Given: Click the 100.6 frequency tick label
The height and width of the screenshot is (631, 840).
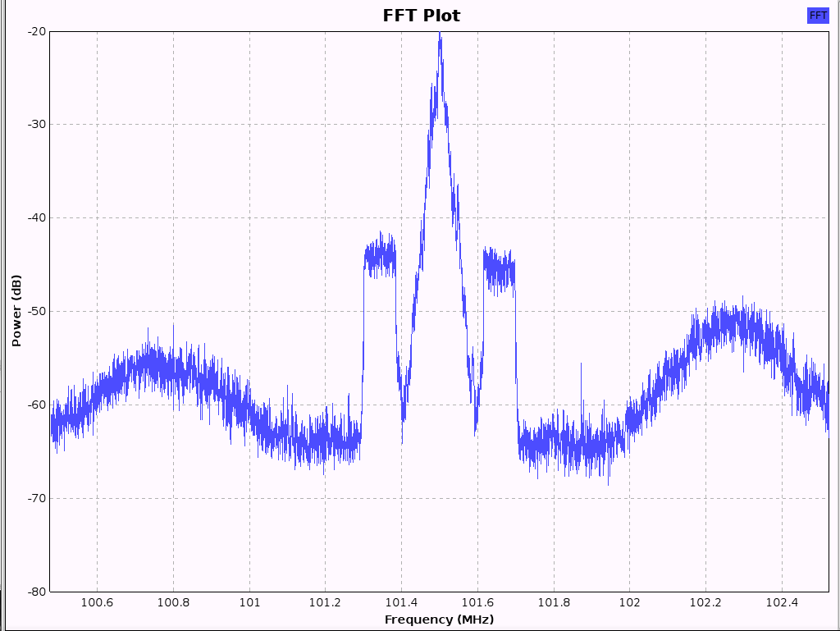Looking at the screenshot, I should point(97,602).
